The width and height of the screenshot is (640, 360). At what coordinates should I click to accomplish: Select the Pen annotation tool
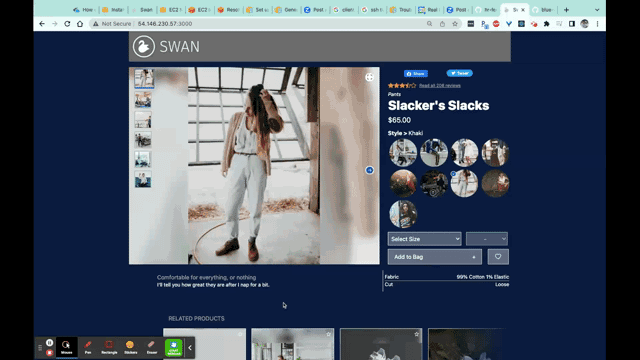[88, 347]
